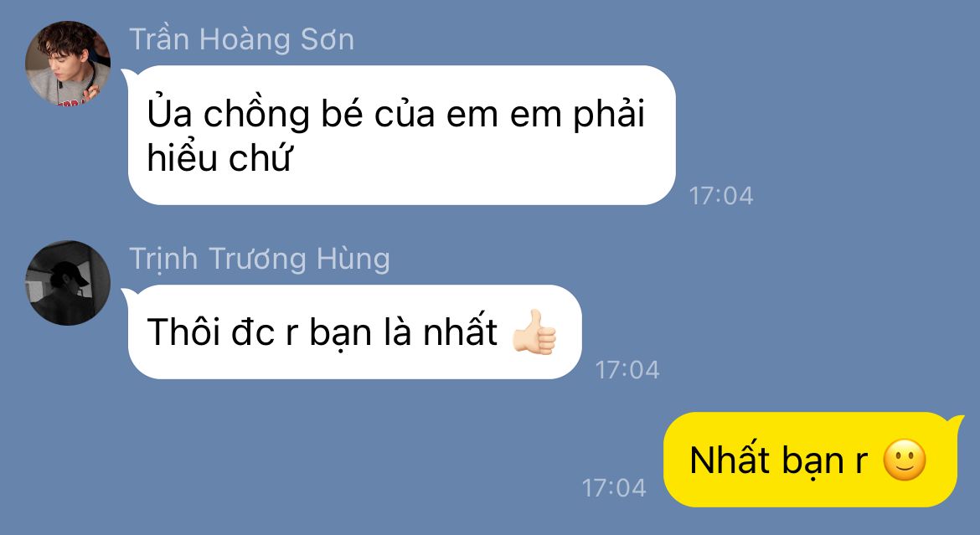Select the white bubble from Trịnh Trương Hùng
Viewport: 980px width, 535px height.
[x=353, y=332]
